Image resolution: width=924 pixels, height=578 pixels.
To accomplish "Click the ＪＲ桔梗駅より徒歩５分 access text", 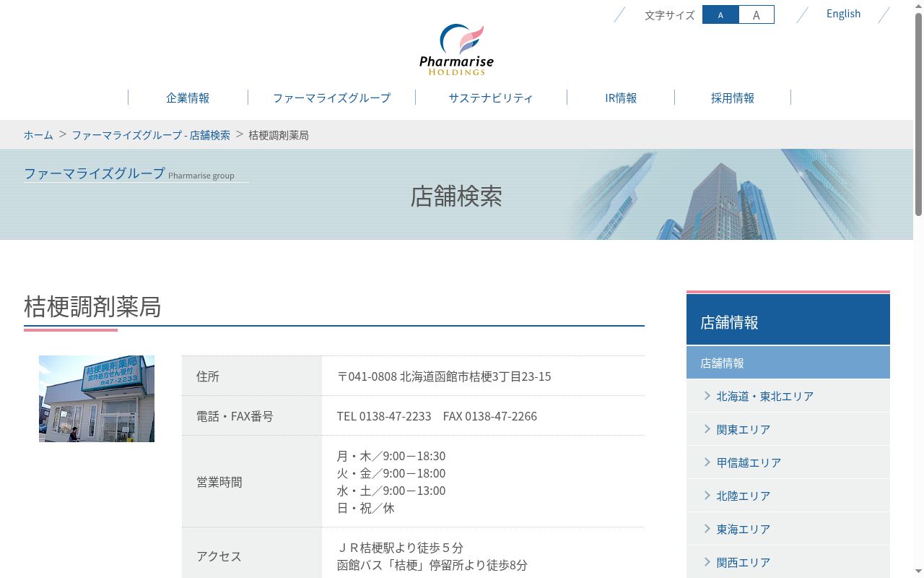I will (x=400, y=548).
